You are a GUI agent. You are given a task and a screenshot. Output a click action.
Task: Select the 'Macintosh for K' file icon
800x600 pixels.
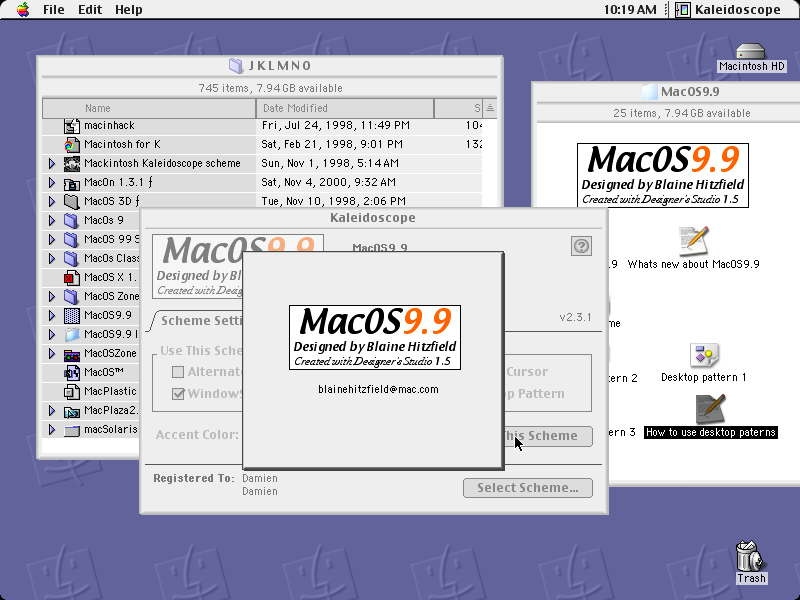pos(72,144)
